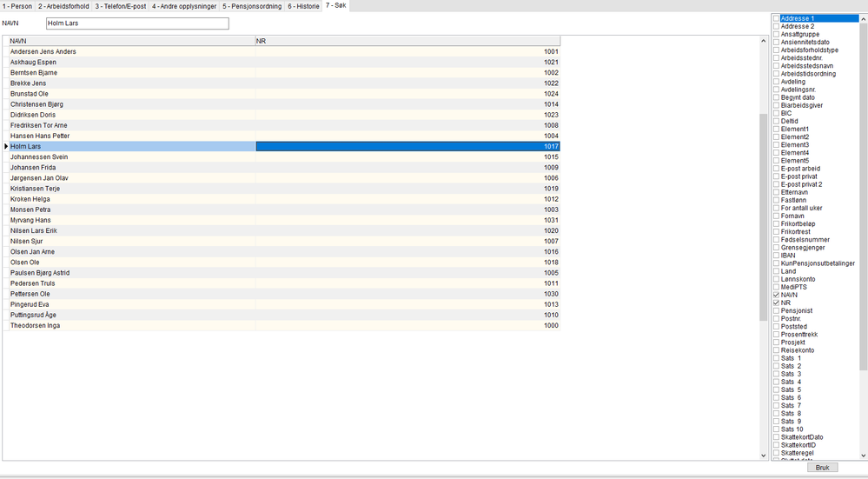Check the Deltid checkbox
This screenshot has width=868, height=479.
(776, 121)
